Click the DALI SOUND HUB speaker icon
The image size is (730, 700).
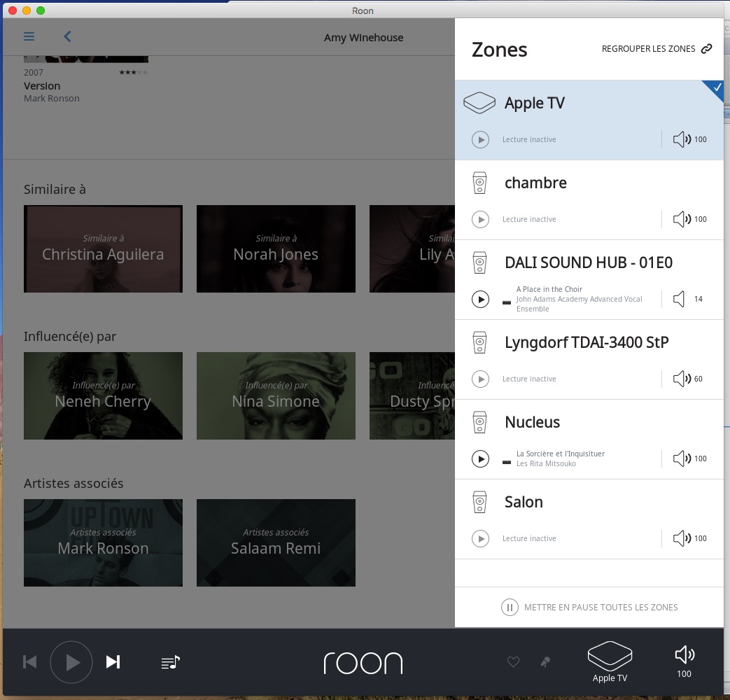479,262
